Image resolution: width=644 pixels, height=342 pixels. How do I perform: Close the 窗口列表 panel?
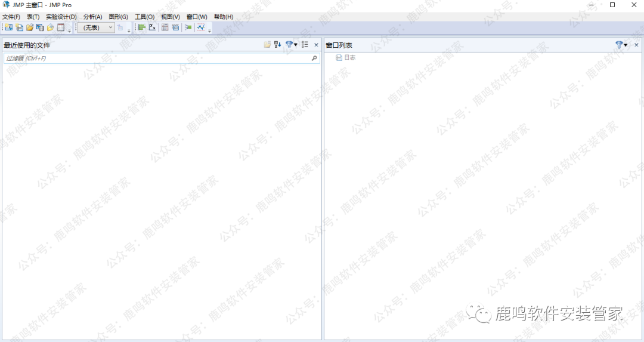coord(636,45)
